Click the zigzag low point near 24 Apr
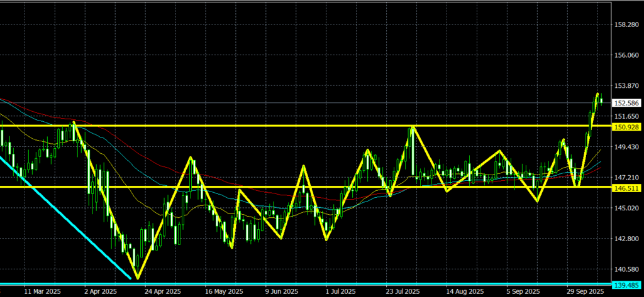 coord(137,278)
